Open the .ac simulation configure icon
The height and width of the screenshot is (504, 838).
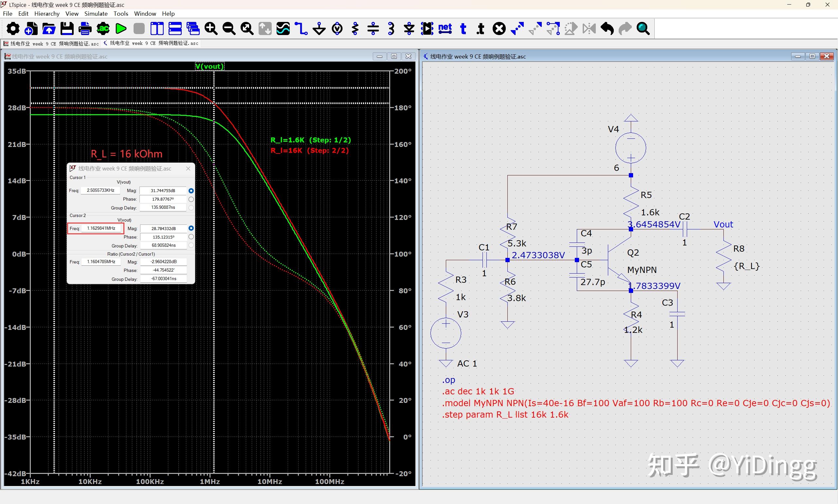(103, 28)
